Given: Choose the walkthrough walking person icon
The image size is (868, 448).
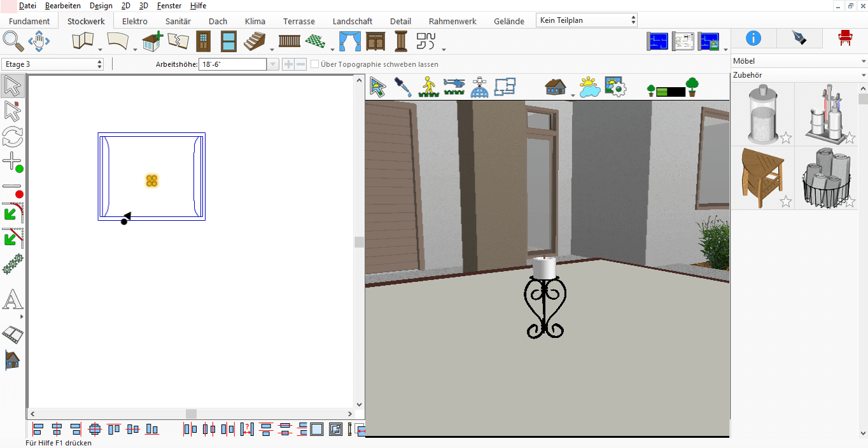Looking at the screenshot, I should [x=429, y=87].
